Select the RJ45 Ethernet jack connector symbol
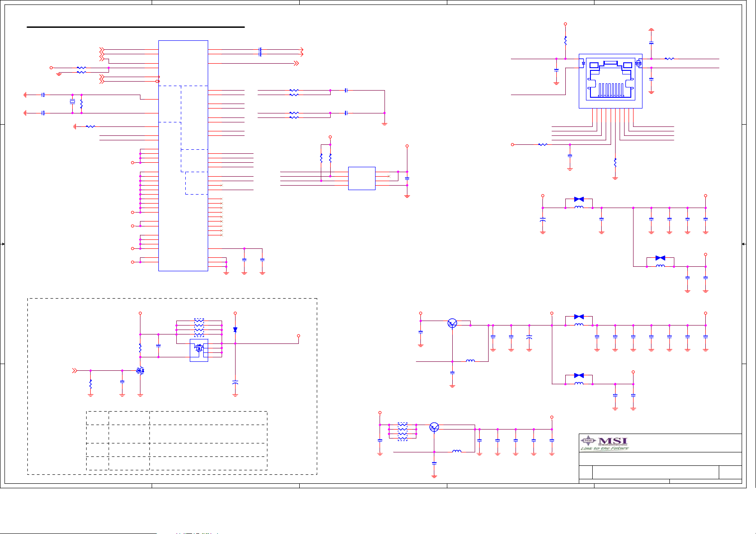The height and width of the screenshot is (534, 756). pyautogui.click(x=611, y=81)
